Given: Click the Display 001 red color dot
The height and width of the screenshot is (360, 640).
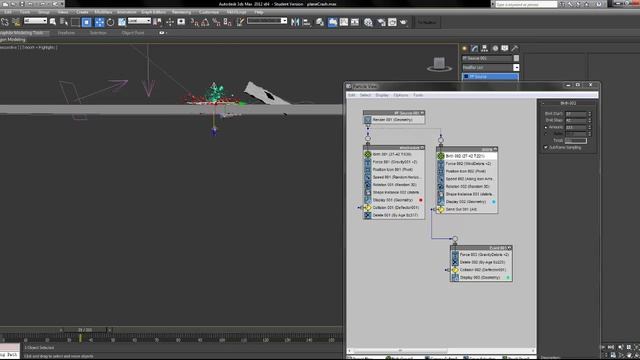Looking at the screenshot, I should tap(421, 200).
